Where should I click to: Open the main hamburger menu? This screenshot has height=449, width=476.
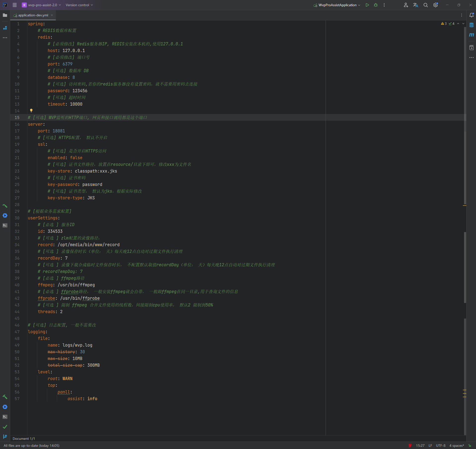pyautogui.click(x=14, y=5)
